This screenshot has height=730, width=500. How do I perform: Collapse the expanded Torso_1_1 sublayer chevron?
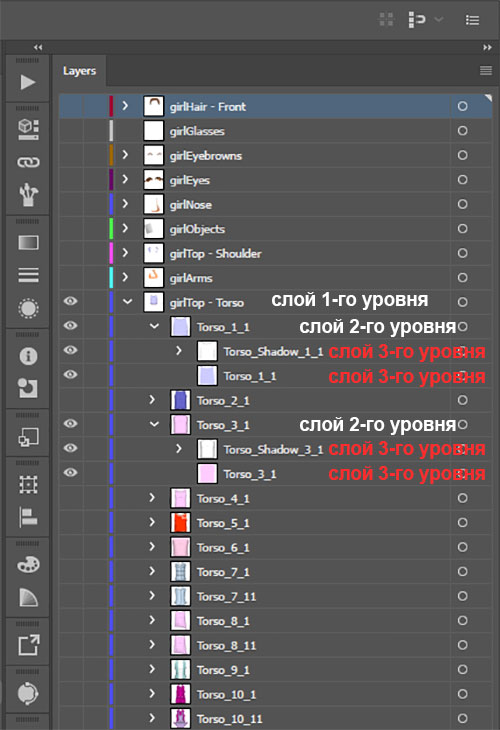coord(154,326)
